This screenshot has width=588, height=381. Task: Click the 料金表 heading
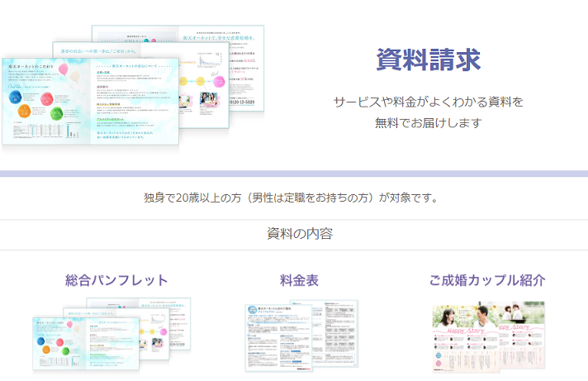[x=299, y=280]
